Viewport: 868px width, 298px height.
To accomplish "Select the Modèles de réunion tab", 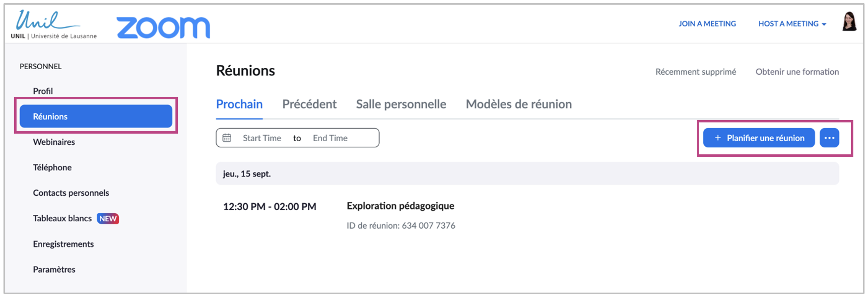I will click(519, 104).
